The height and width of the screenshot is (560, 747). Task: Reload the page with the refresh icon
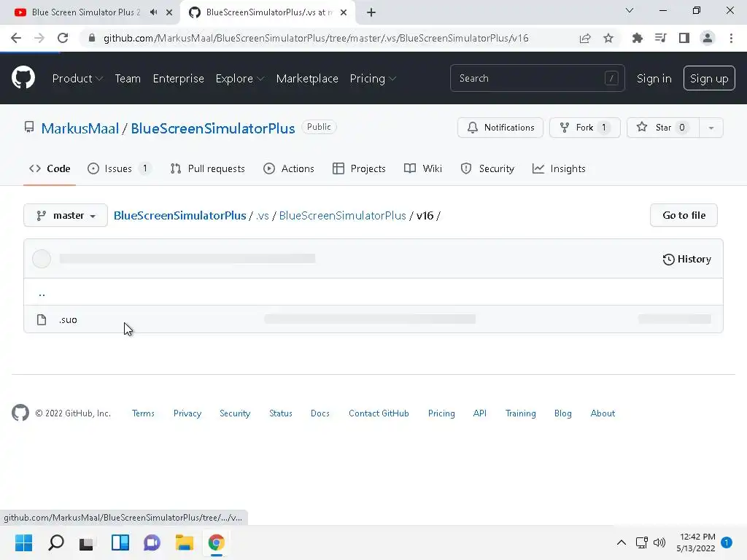[63, 38]
